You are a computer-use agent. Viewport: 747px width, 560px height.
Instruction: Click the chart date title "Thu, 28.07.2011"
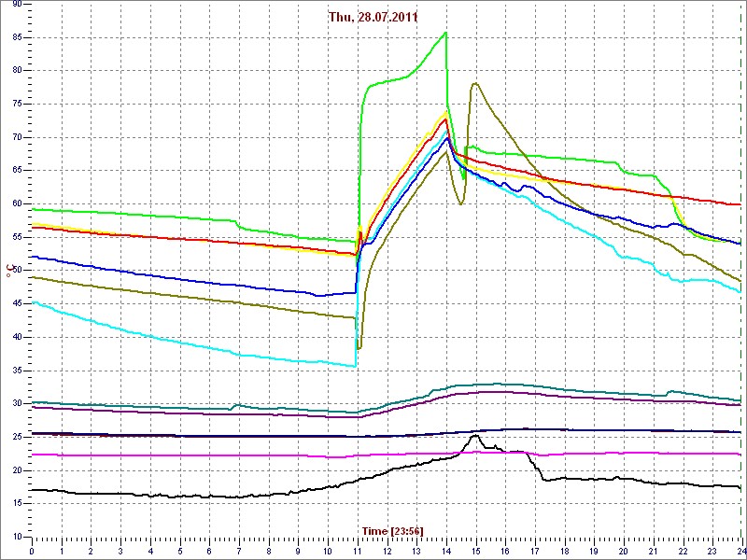(x=373, y=18)
